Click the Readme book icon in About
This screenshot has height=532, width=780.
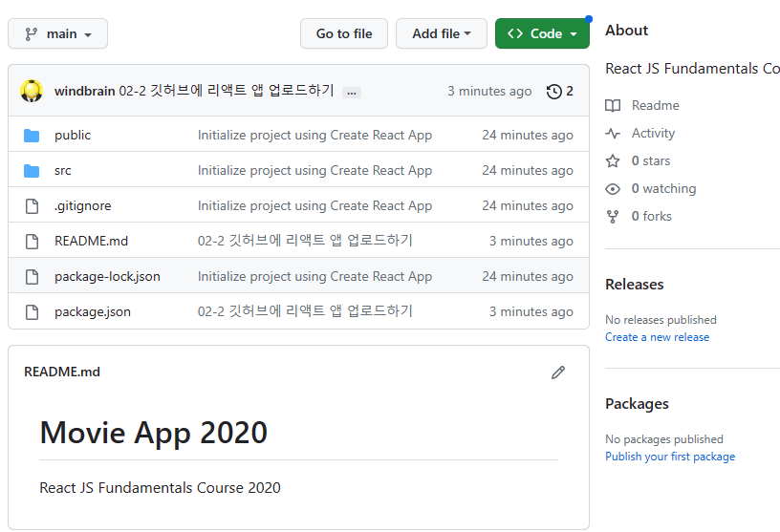click(613, 105)
